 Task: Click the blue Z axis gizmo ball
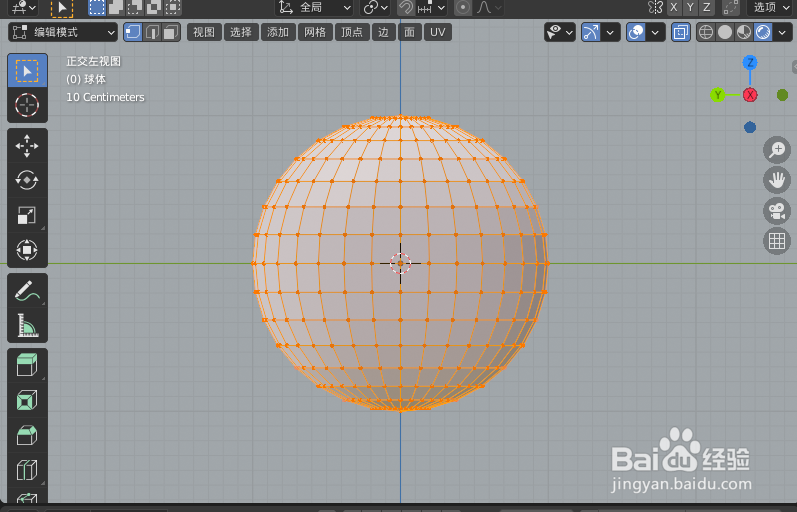click(750, 63)
